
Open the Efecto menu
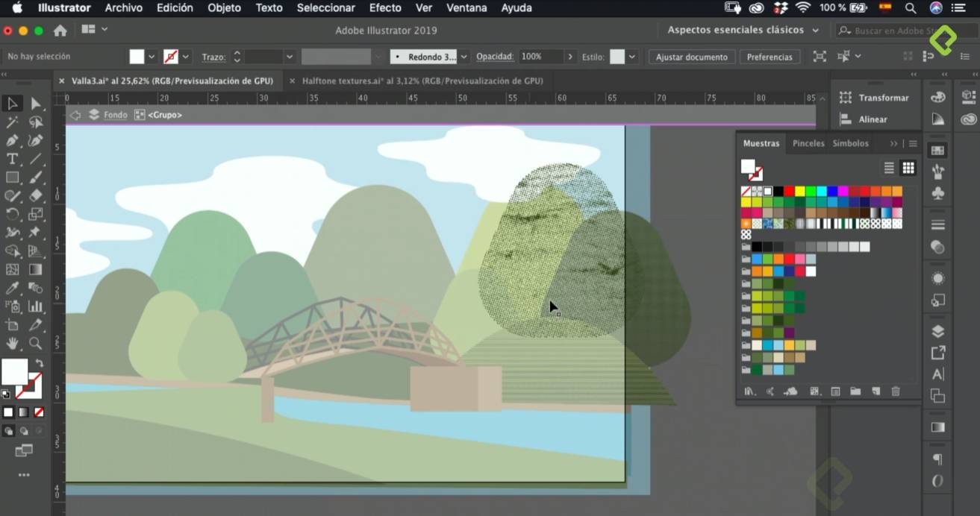coord(385,8)
